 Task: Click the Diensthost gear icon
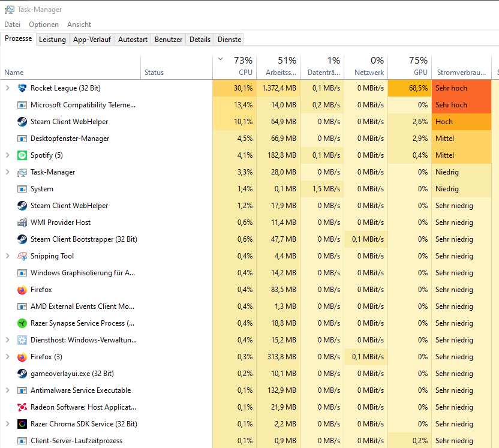click(x=22, y=340)
